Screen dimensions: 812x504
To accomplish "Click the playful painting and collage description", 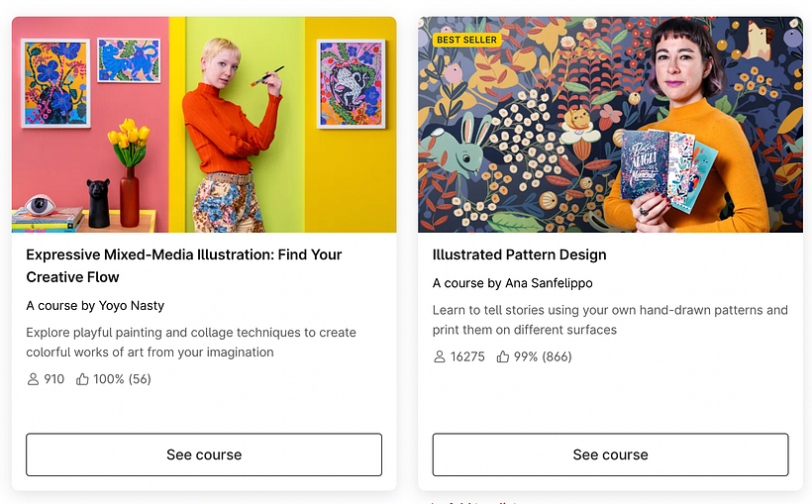I will coord(191,343).
